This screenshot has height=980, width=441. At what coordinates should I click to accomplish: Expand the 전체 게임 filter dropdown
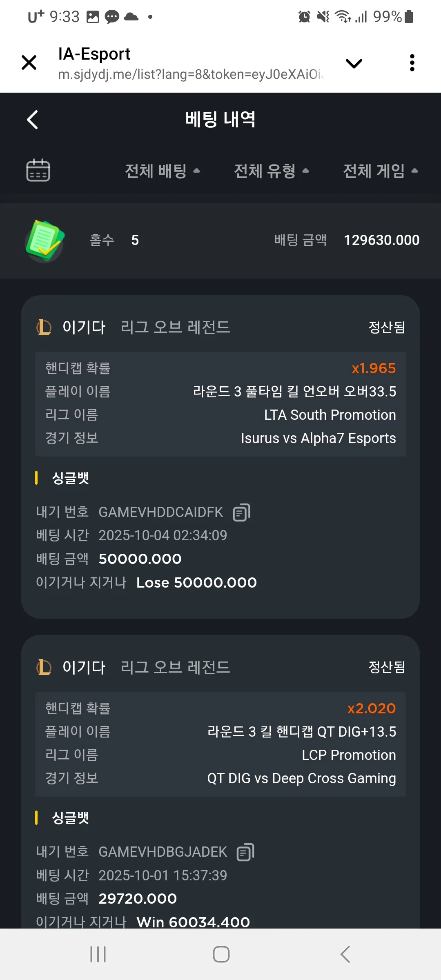(381, 171)
